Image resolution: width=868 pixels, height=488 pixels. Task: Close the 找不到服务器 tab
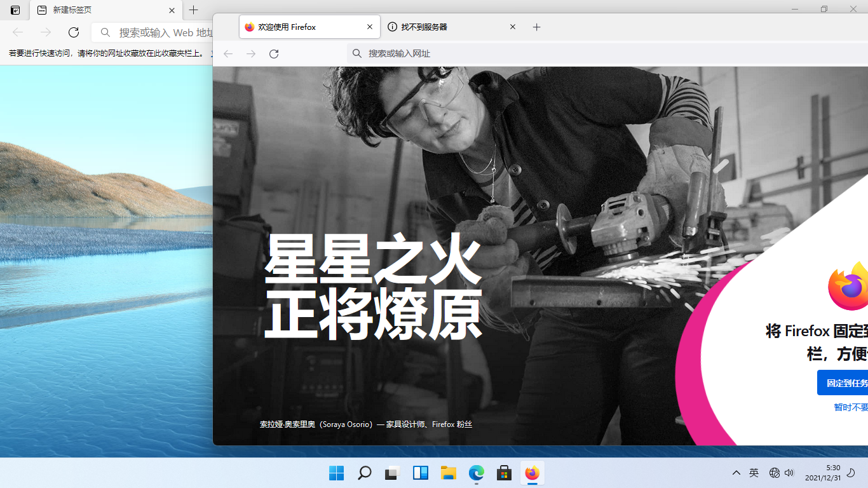coord(513,27)
